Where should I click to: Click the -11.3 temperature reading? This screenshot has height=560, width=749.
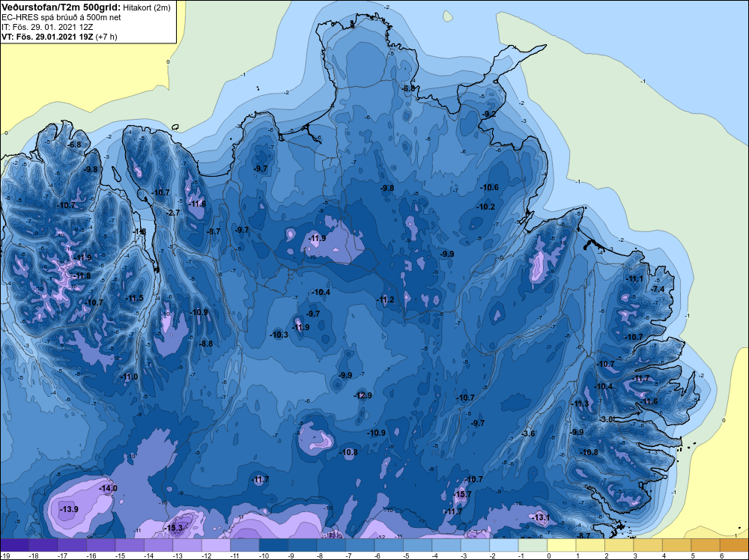tap(580, 404)
